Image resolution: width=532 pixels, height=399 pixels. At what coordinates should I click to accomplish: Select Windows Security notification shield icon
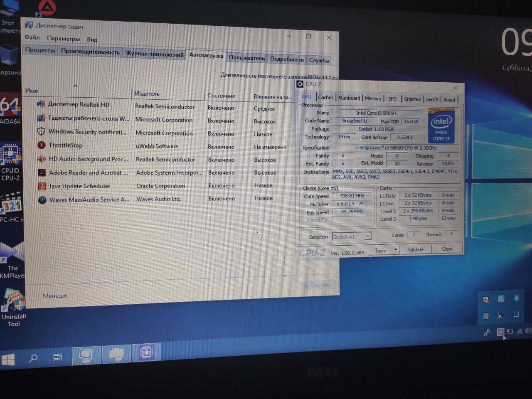click(41, 131)
